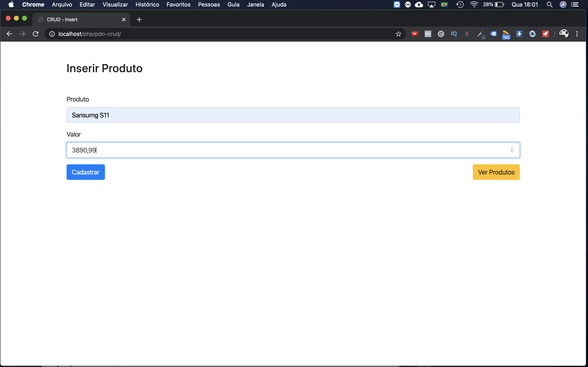The height and width of the screenshot is (367, 588).
Task: Click the Valor number stepper arrows
Action: [x=512, y=150]
